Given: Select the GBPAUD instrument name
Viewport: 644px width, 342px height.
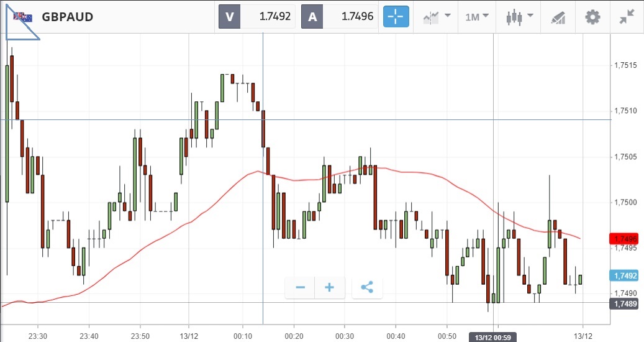Looking at the screenshot, I should (x=68, y=17).
